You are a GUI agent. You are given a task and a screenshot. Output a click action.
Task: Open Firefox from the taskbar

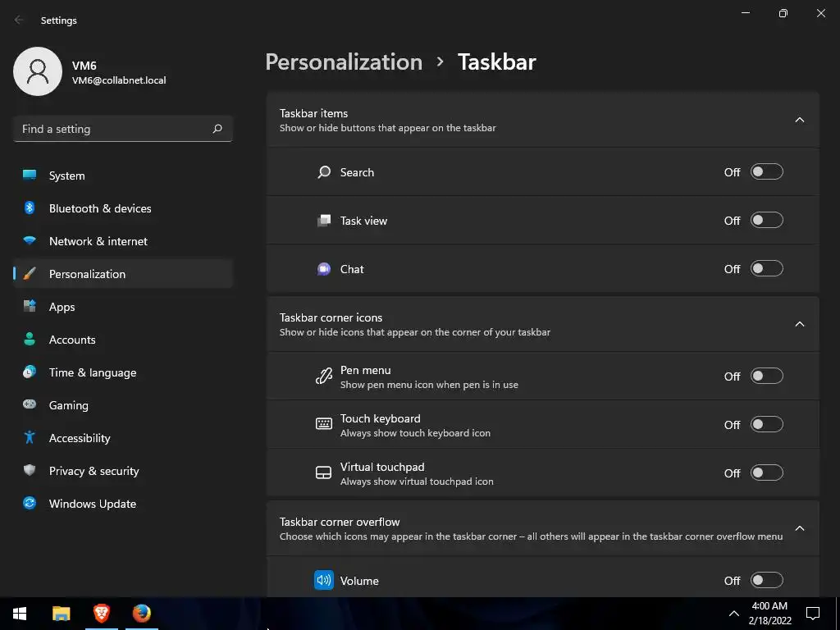coord(142,614)
